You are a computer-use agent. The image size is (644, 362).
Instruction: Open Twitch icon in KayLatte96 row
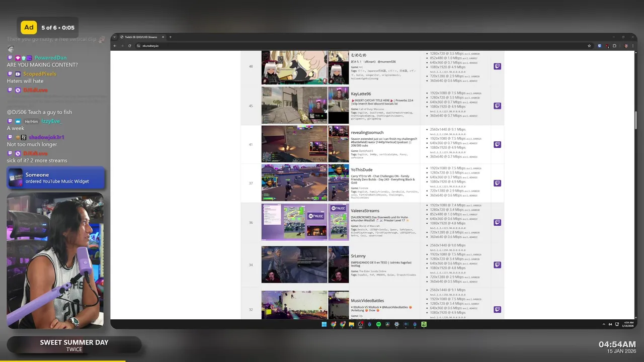497,106
